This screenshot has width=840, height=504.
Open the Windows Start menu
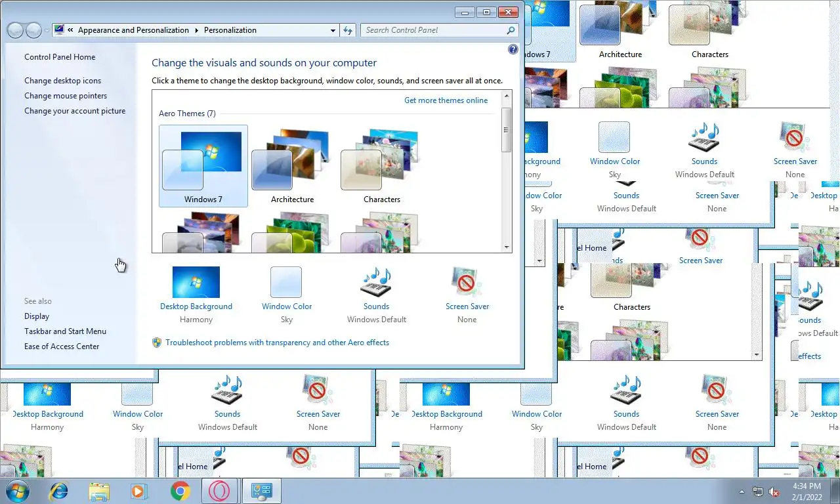[17, 491]
